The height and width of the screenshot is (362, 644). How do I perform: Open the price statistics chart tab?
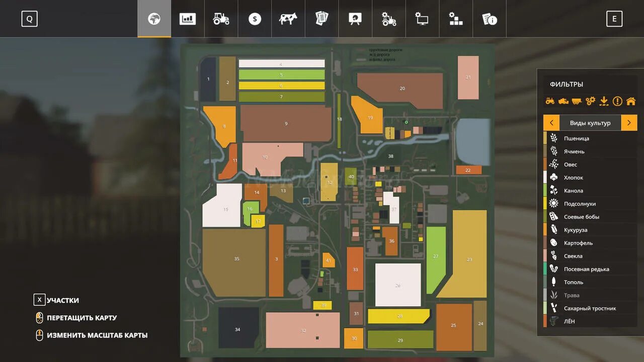coord(188,19)
